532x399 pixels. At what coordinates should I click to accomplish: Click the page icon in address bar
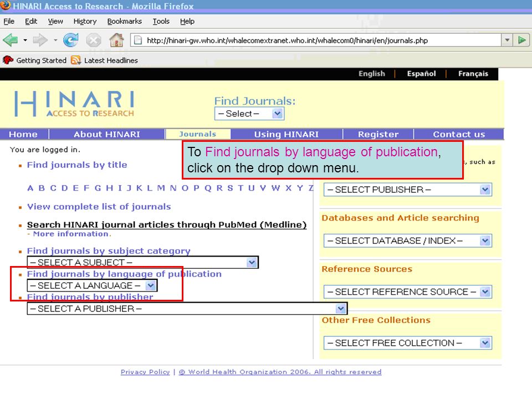138,40
